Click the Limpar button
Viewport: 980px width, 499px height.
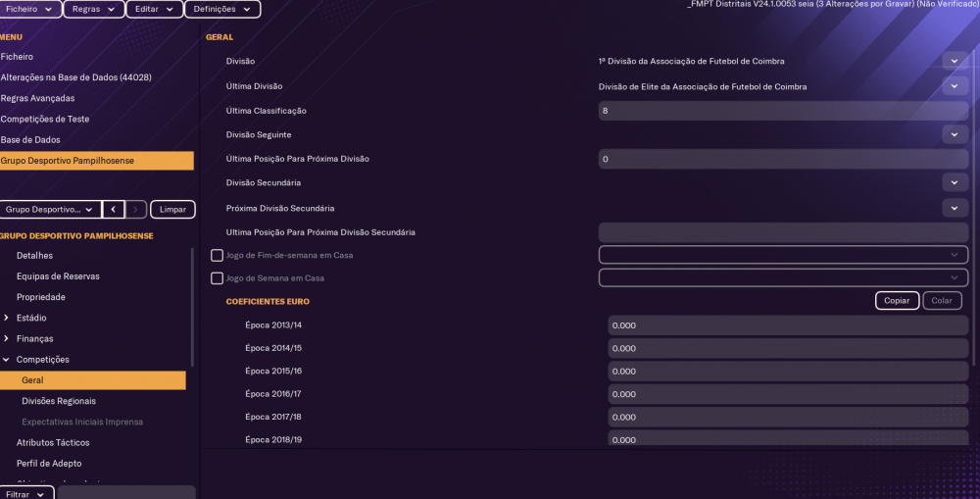pos(172,210)
